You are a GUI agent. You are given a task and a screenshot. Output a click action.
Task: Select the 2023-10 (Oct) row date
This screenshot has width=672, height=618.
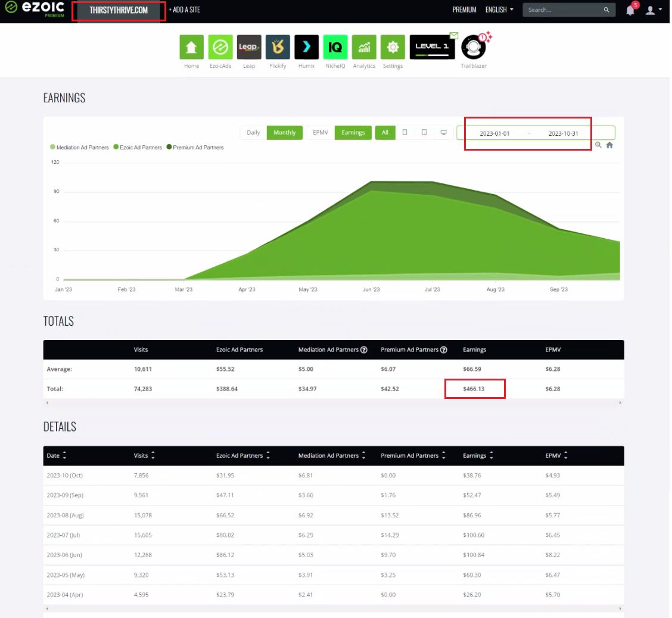[65, 475]
